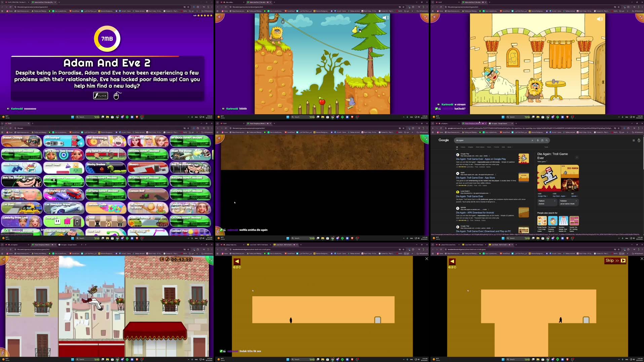The width and height of the screenshot is (644, 362).
Task: Click the Windows Start button in the Adam And Eve 2 title window
Action: point(72,117)
